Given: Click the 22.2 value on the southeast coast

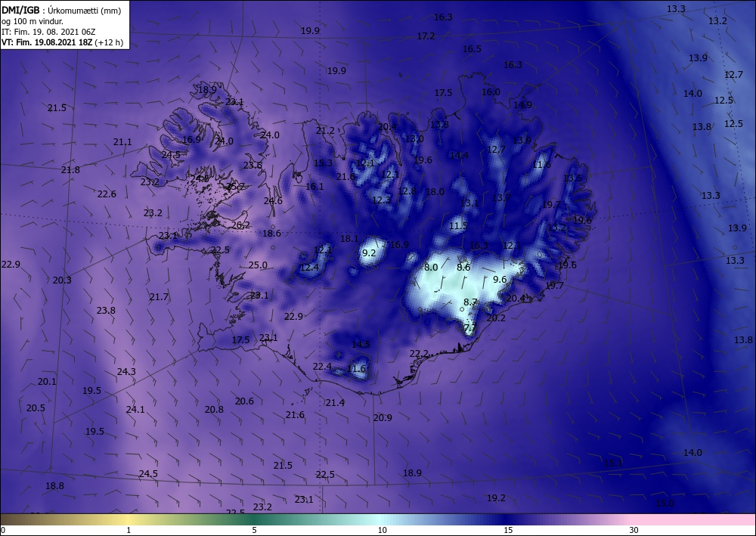Looking at the screenshot, I should [419, 354].
